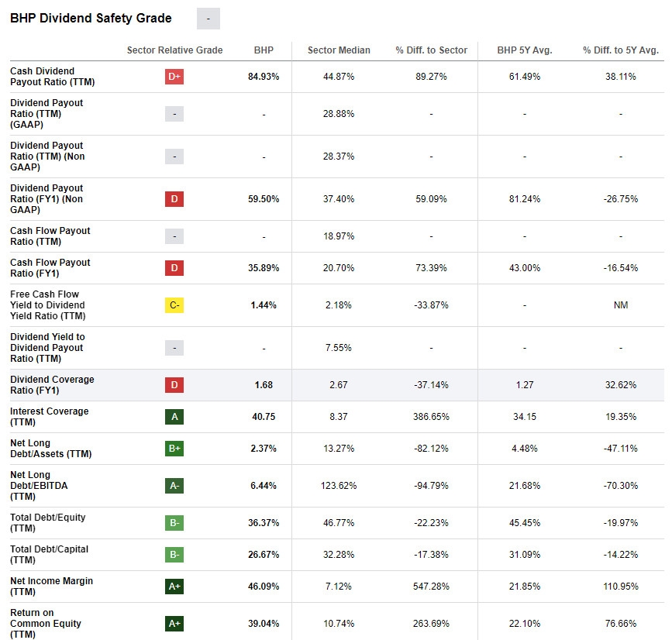Click the B+ grade badge for Net Long Debt/Assets
The height and width of the screenshot is (640, 672).
174,449
